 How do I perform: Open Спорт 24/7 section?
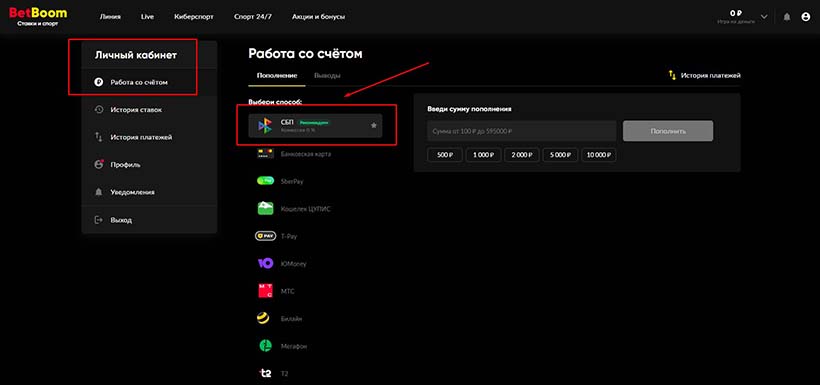point(253,17)
